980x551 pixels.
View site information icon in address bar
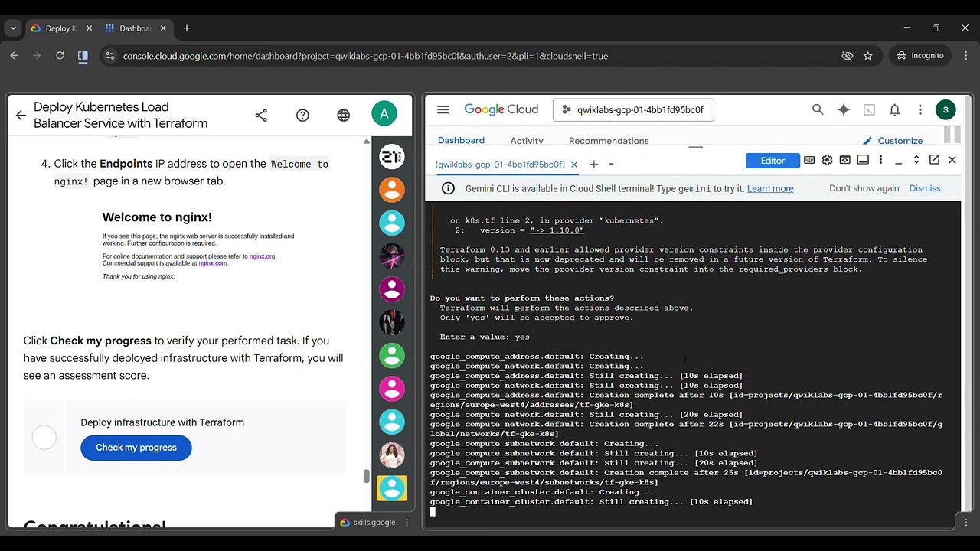tap(110, 56)
